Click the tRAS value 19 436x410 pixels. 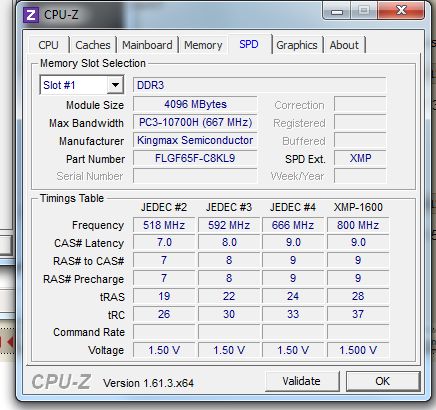(164, 296)
